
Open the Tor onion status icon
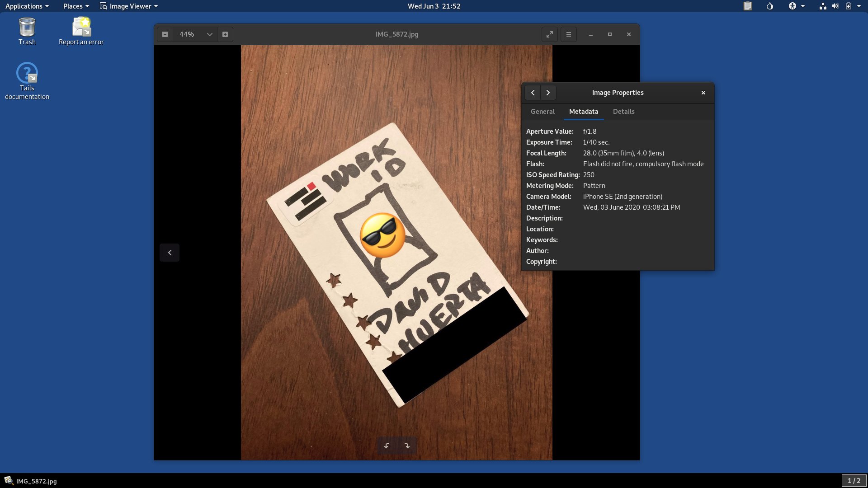[x=770, y=6]
